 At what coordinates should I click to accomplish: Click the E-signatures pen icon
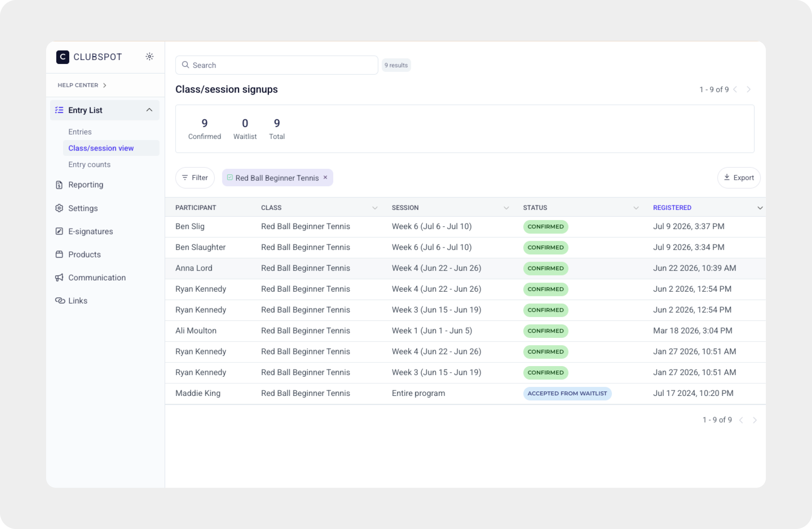(x=59, y=231)
